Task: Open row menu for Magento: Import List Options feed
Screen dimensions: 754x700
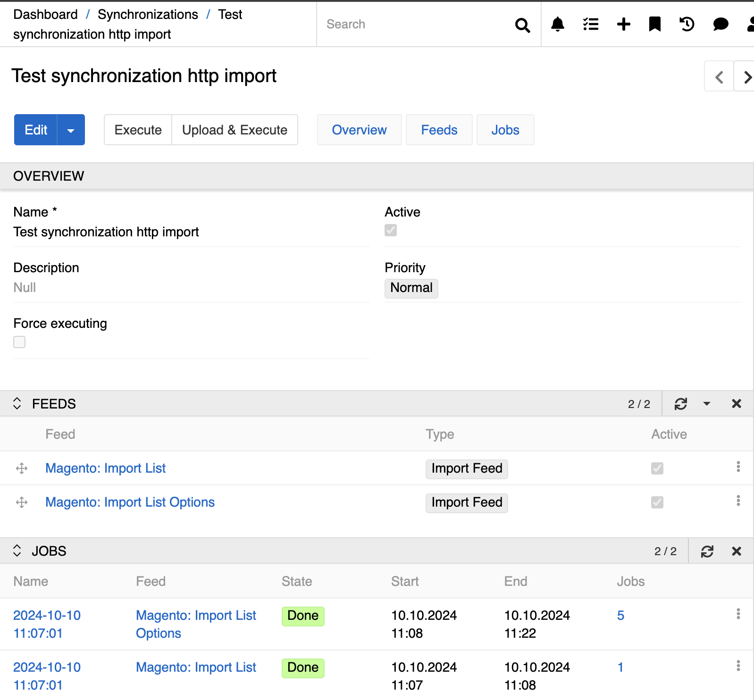Action: 738,501
